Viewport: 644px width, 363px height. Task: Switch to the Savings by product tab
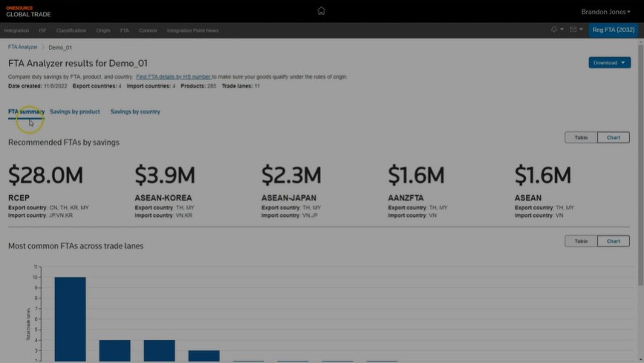click(75, 111)
